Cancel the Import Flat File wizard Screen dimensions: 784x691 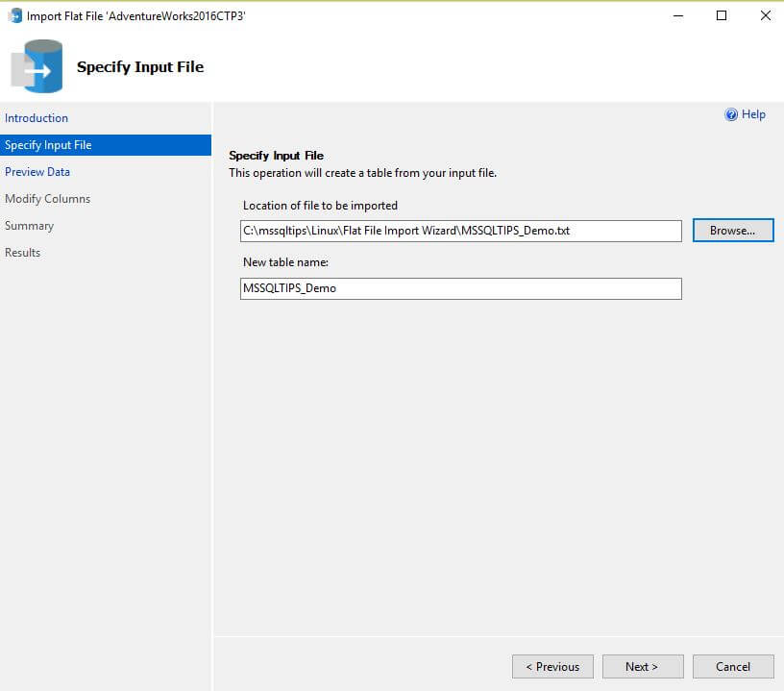click(733, 667)
